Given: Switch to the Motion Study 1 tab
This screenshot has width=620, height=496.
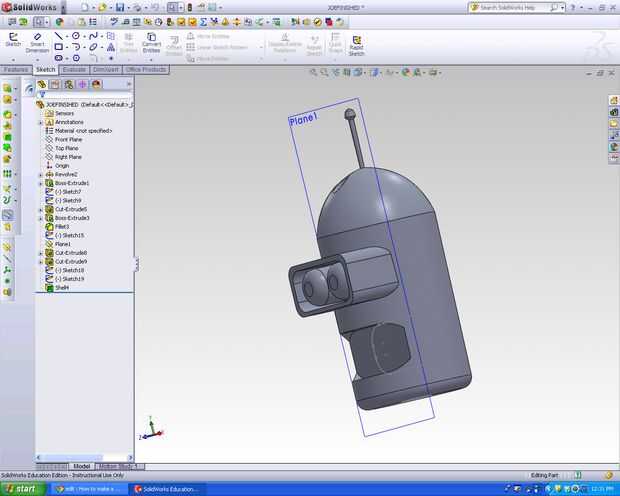Looking at the screenshot, I should [x=120, y=466].
